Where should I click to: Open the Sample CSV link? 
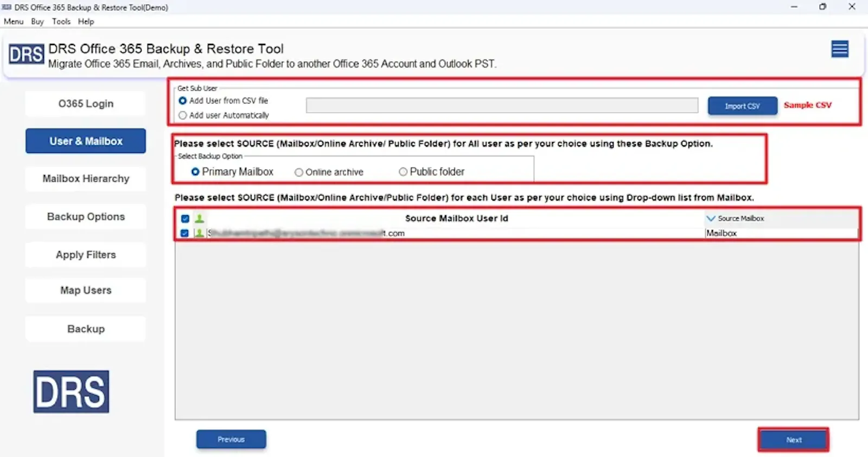(x=807, y=105)
